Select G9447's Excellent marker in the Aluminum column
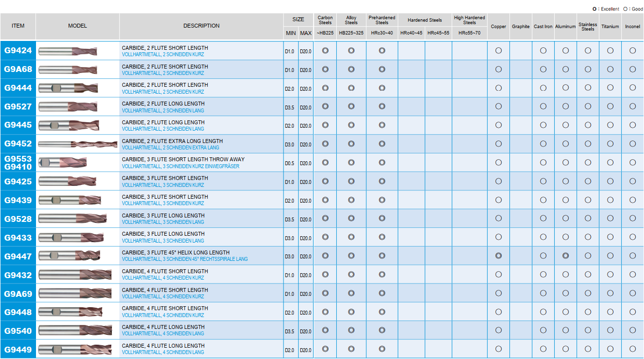The width and height of the screenshot is (644, 359). [x=566, y=256]
